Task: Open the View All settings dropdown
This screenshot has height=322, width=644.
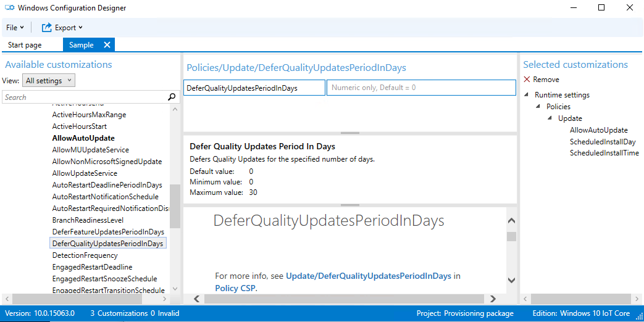Action: point(49,80)
